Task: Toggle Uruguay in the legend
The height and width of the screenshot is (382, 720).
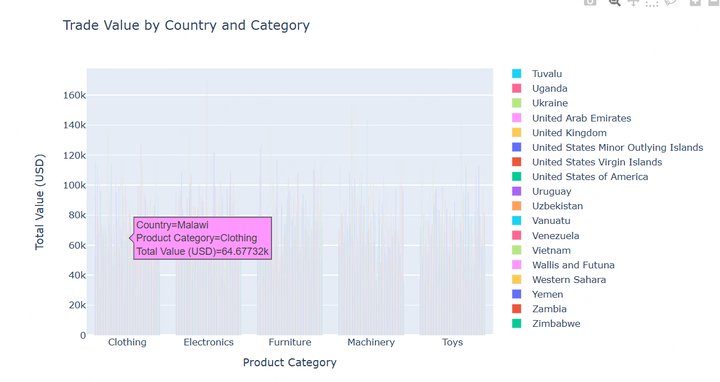Action: (x=542, y=191)
